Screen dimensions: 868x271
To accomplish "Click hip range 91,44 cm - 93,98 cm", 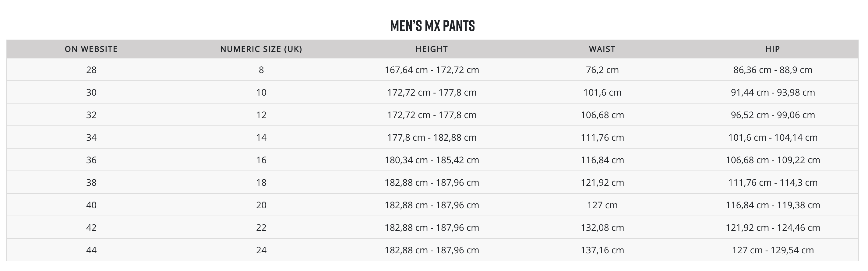I will coord(773,92).
